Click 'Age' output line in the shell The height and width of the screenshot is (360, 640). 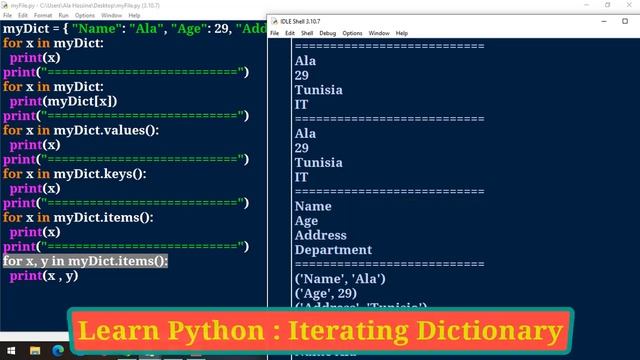(306, 221)
